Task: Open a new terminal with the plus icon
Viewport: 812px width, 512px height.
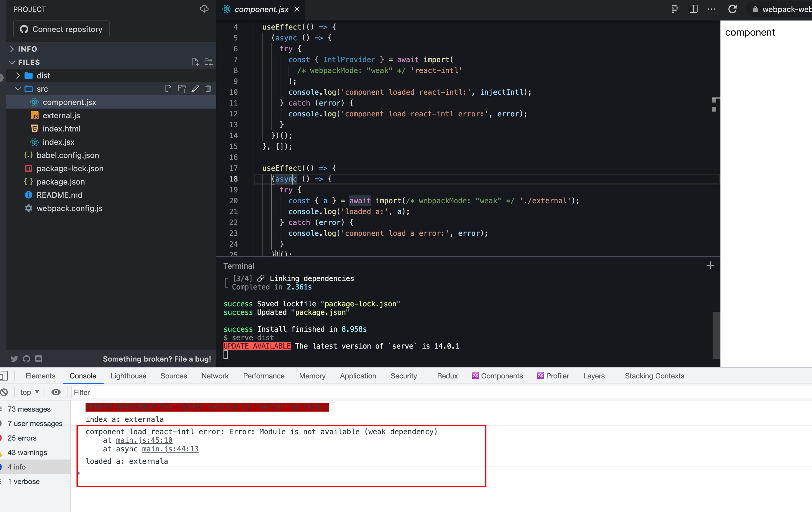Action: 710,266
